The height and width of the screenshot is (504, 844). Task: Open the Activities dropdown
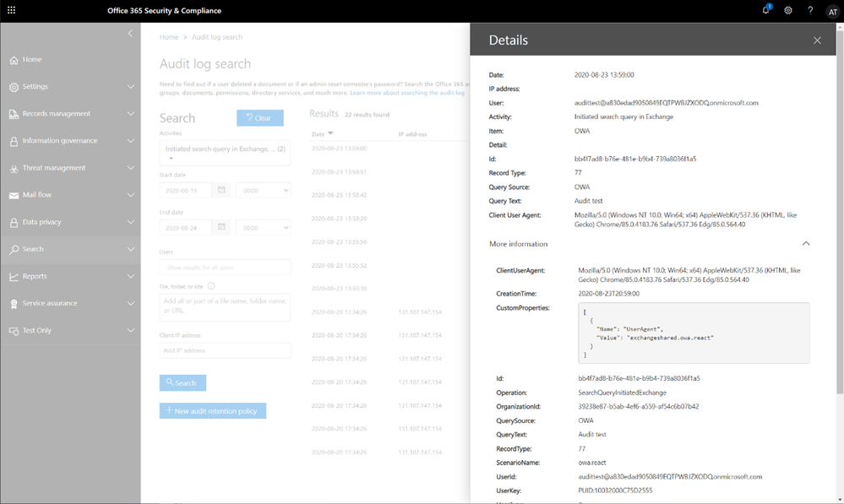tap(225, 153)
